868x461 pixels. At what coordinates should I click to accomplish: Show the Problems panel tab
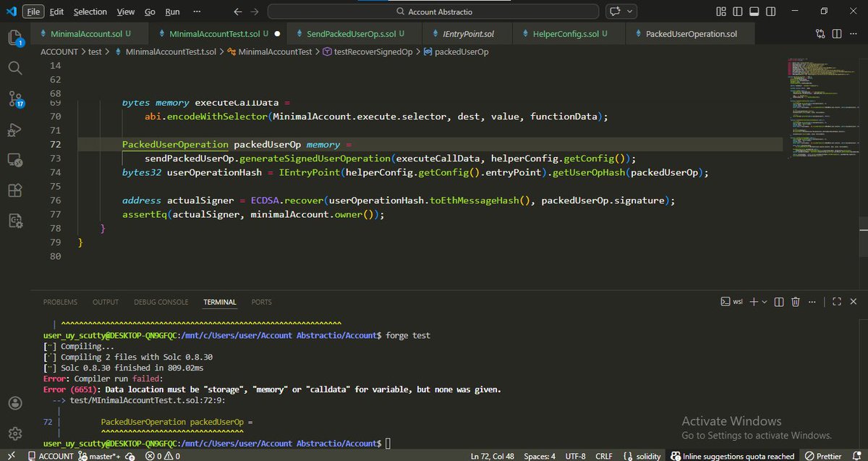(60, 302)
